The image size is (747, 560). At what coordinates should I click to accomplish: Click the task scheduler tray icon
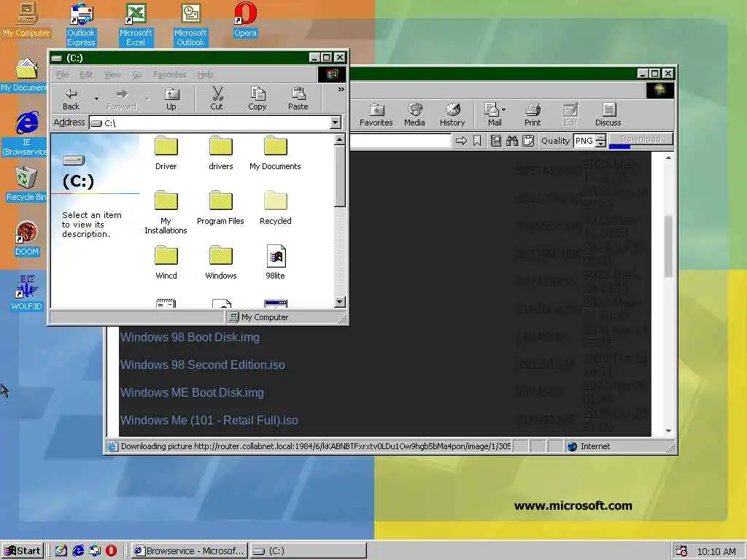681,551
